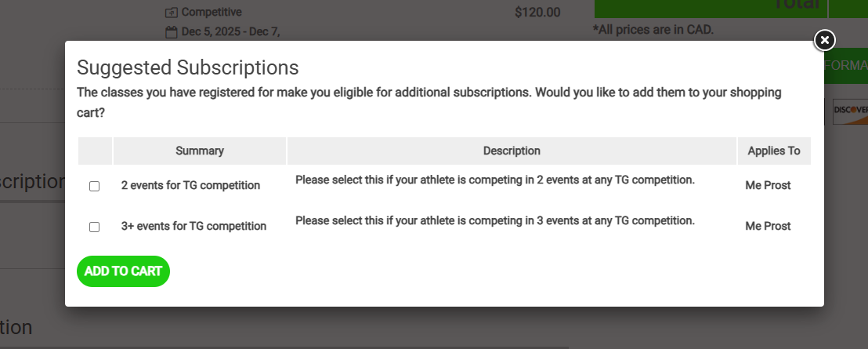Click the 3-events subscription description text

(494, 220)
